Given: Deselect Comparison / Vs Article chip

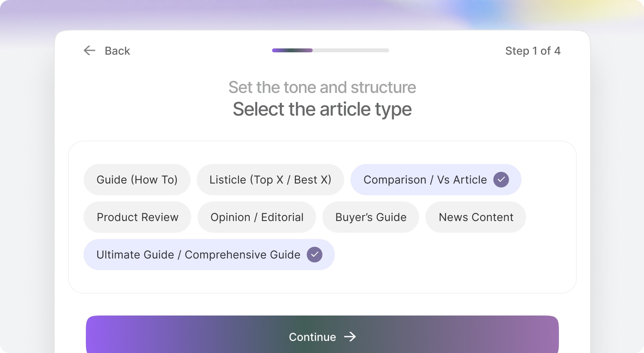Looking at the screenshot, I should 425,180.
